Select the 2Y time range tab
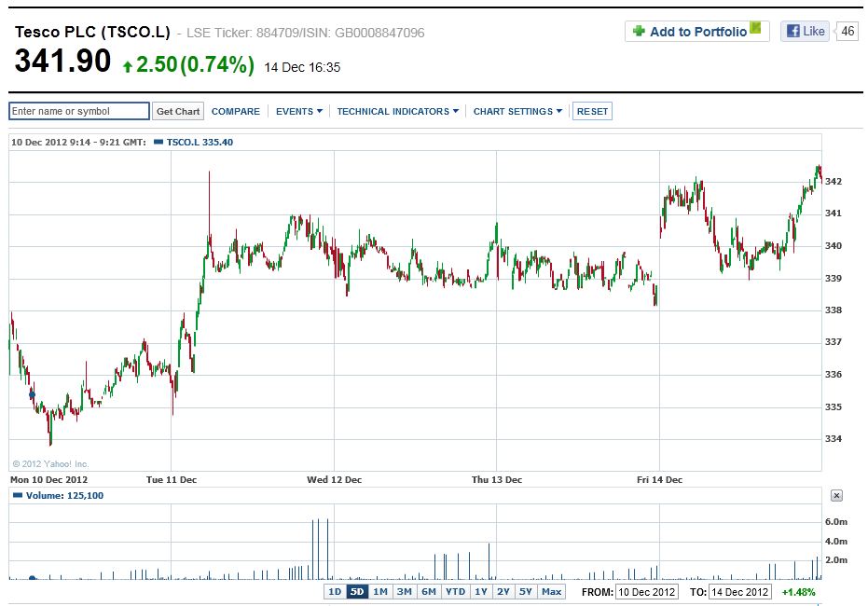The image size is (868, 606). click(x=503, y=592)
